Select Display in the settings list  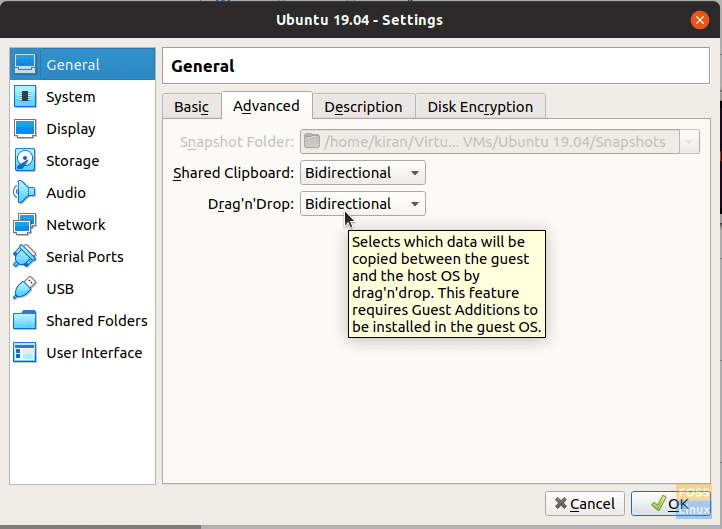pos(82,128)
